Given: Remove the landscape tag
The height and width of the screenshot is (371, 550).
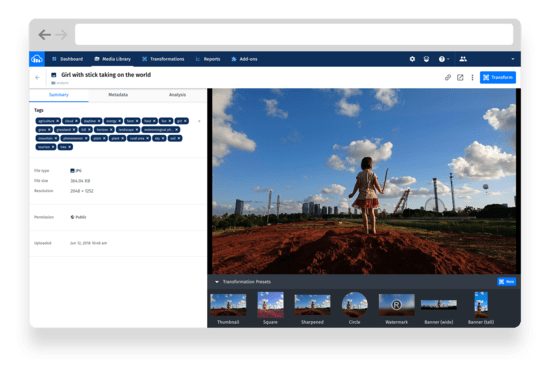Looking at the screenshot, I should click(137, 130).
